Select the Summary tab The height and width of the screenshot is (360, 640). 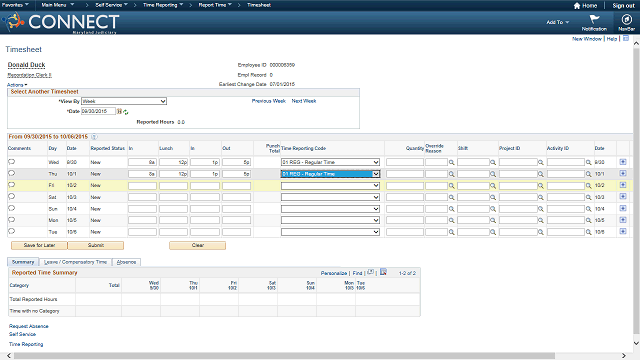pos(23,262)
